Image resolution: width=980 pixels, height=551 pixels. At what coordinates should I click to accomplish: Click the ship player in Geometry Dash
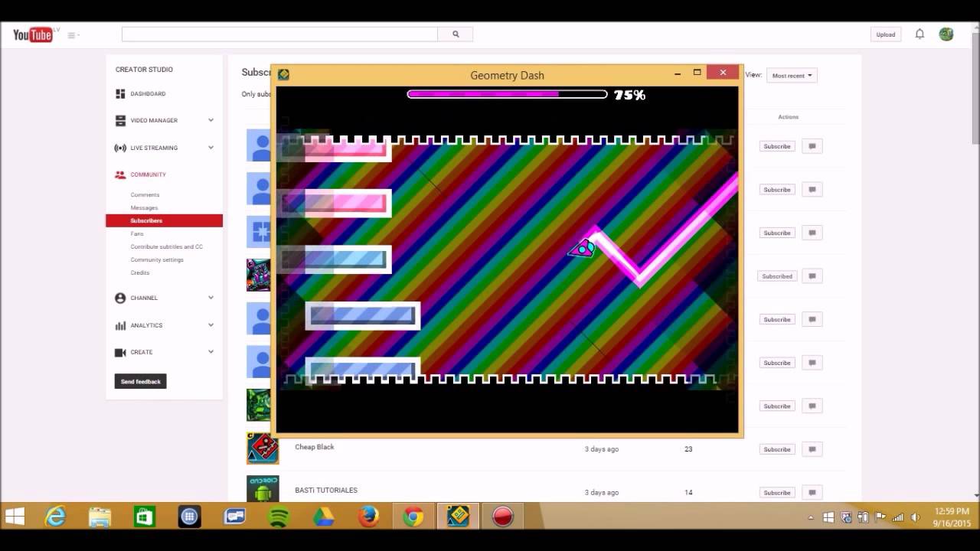[x=582, y=248]
